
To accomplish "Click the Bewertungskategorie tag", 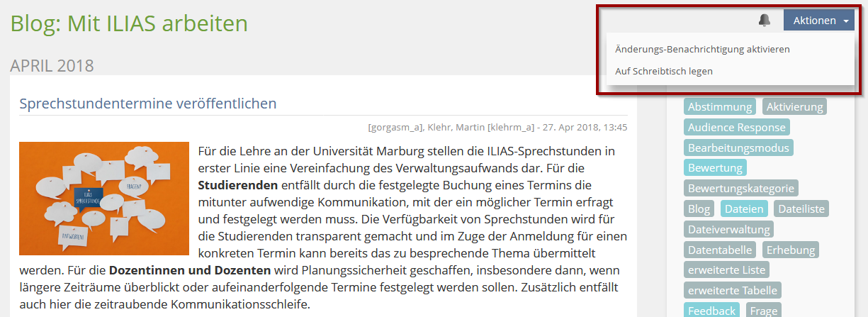I will pyautogui.click(x=740, y=189).
